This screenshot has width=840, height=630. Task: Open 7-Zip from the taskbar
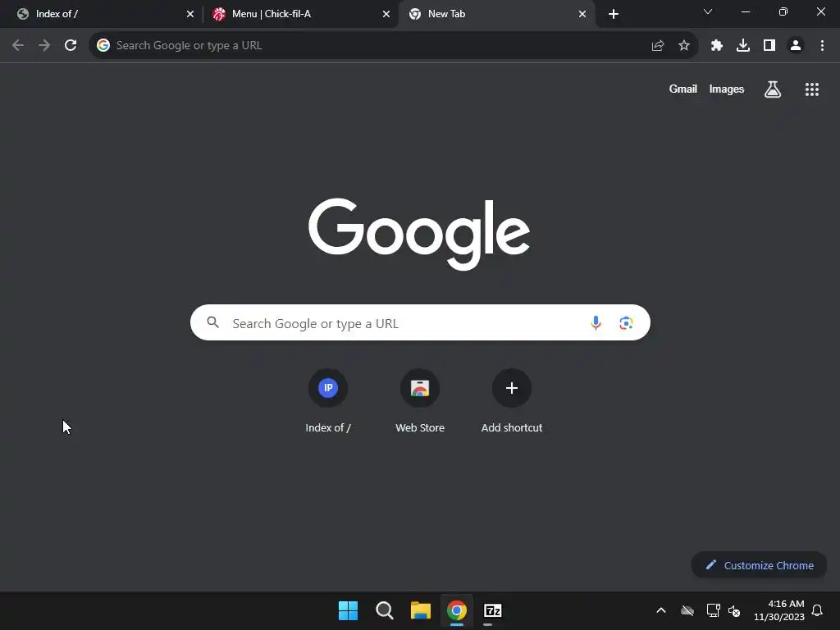click(493, 610)
